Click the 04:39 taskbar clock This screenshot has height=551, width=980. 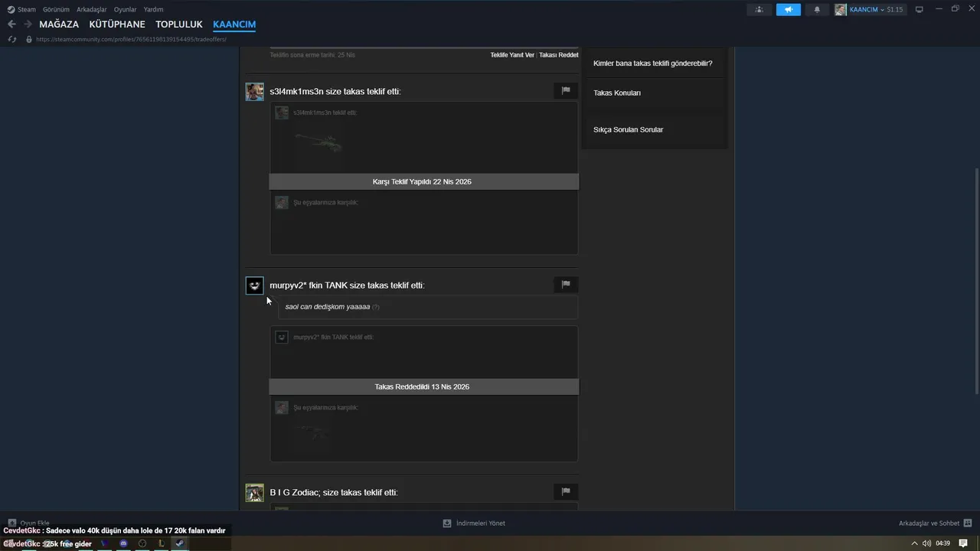tap(942, 543)
